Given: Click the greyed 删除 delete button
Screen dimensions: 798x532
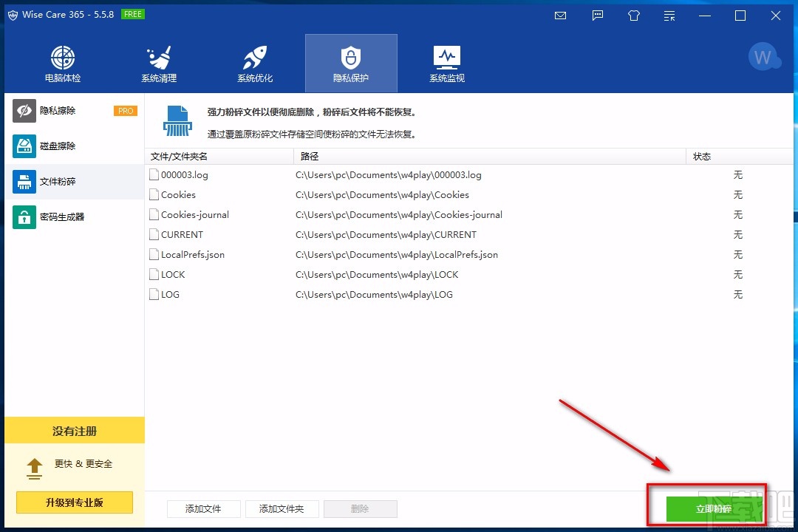Looking at the screenshot, I should [361, 508].
